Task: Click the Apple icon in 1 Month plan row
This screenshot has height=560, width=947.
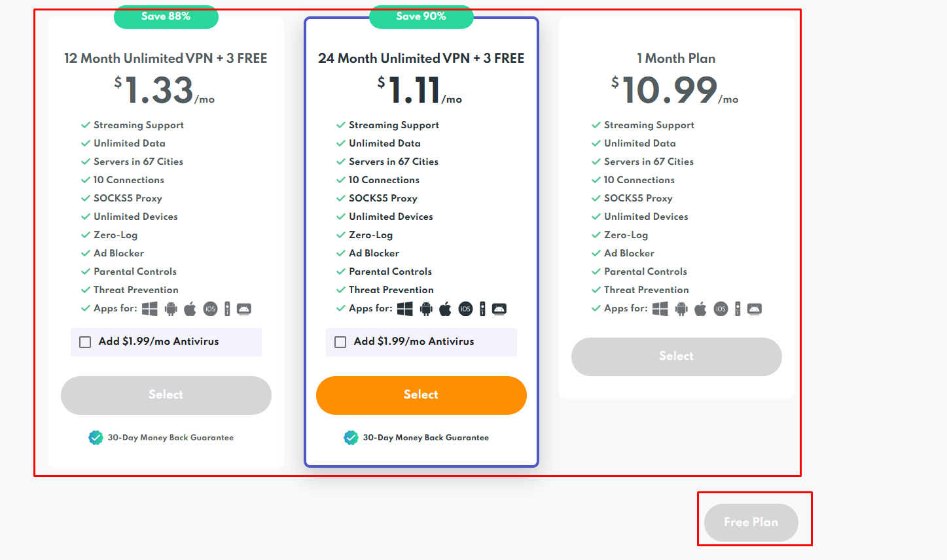Action: coord(700,308)
